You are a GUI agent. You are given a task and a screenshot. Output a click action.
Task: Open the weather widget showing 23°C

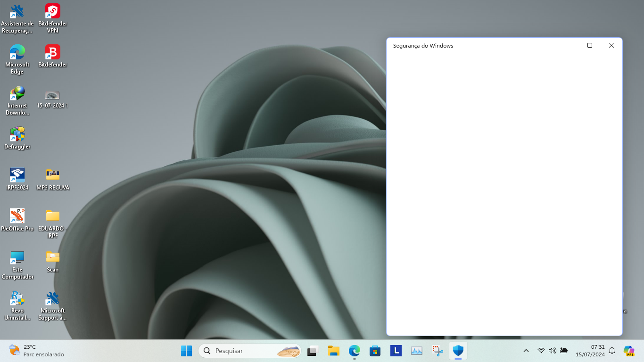pos(36,351)
